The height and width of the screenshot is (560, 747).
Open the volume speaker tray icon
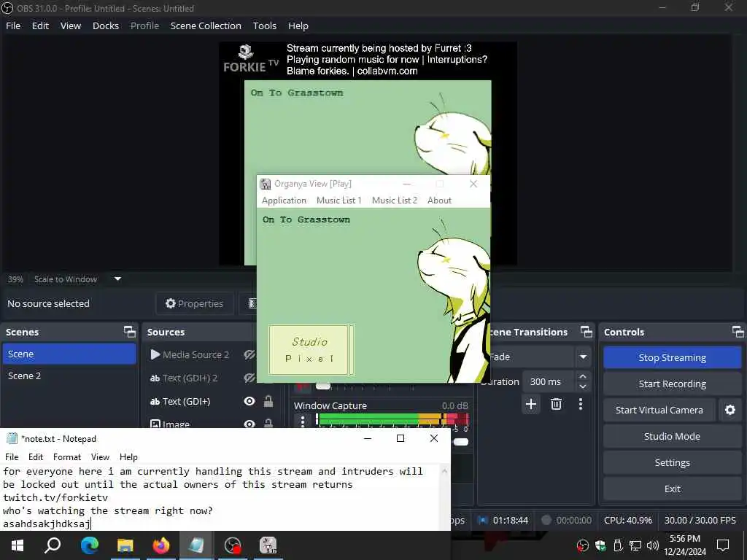[x=653, y=545]
